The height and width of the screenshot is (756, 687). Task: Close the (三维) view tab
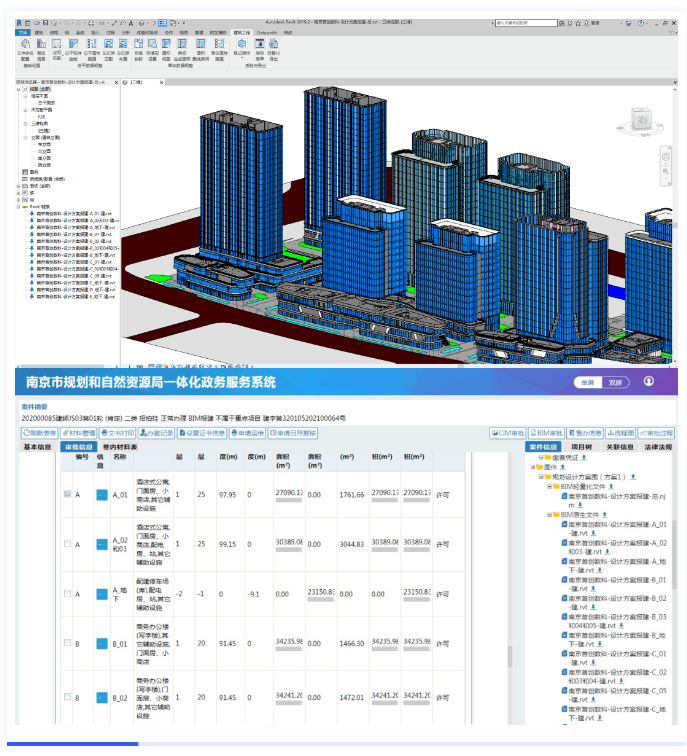[x=162, y=82]
